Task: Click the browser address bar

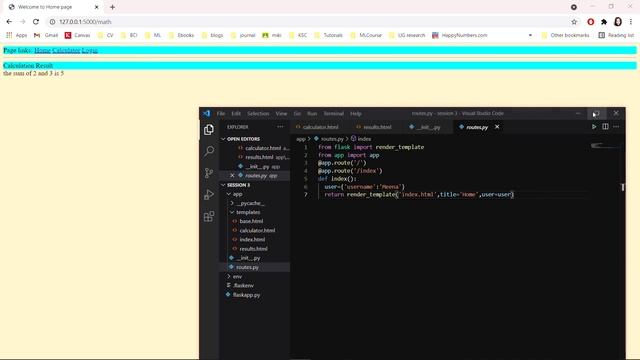Action: tap(310, 22)
